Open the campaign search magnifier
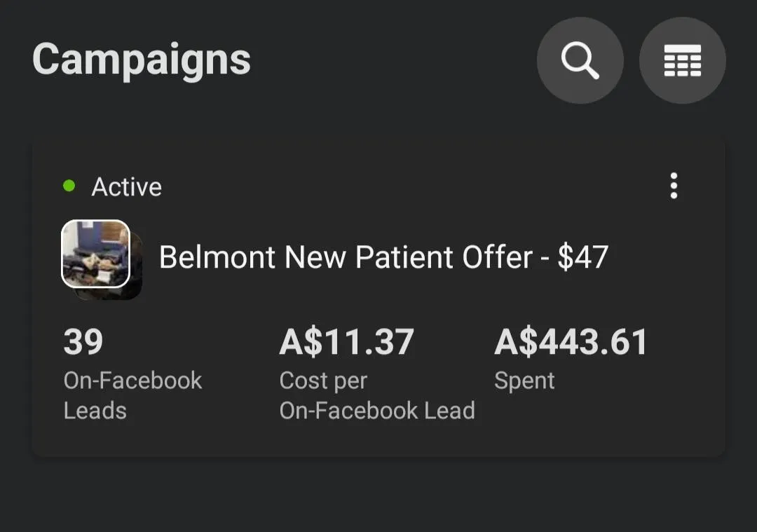Image resolution: width=757 pixels, height=532 pixels. (580, 60)
